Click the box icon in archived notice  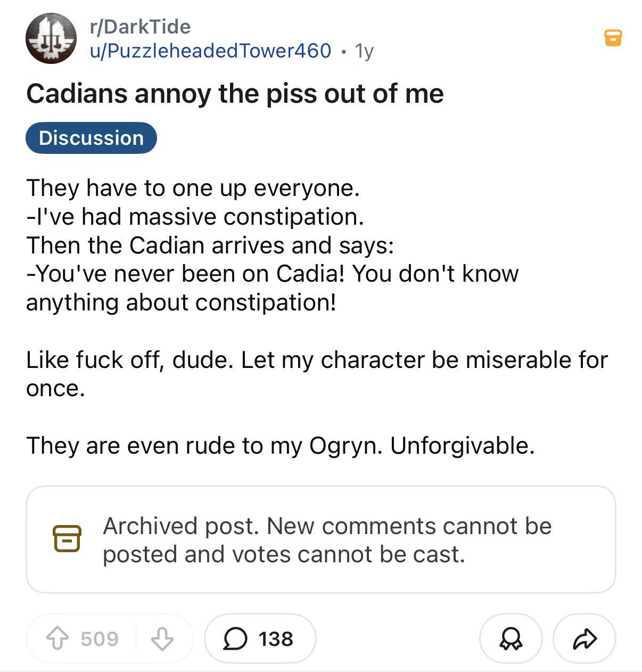pos(67,539)
